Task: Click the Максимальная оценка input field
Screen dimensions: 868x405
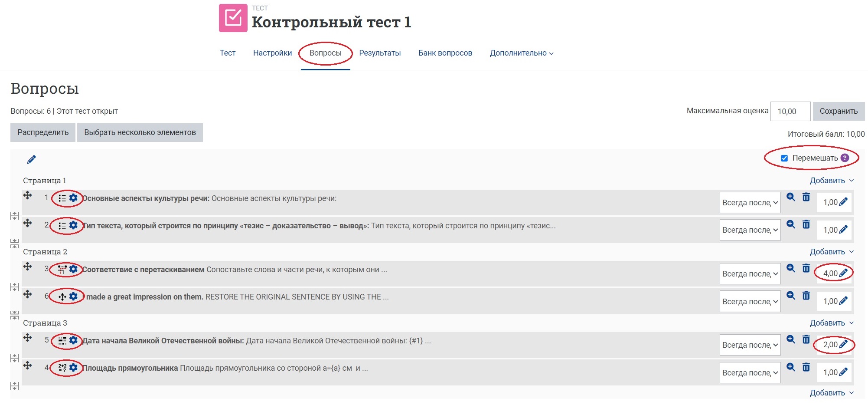Action: pyautogui.click(x=790, y=111)
